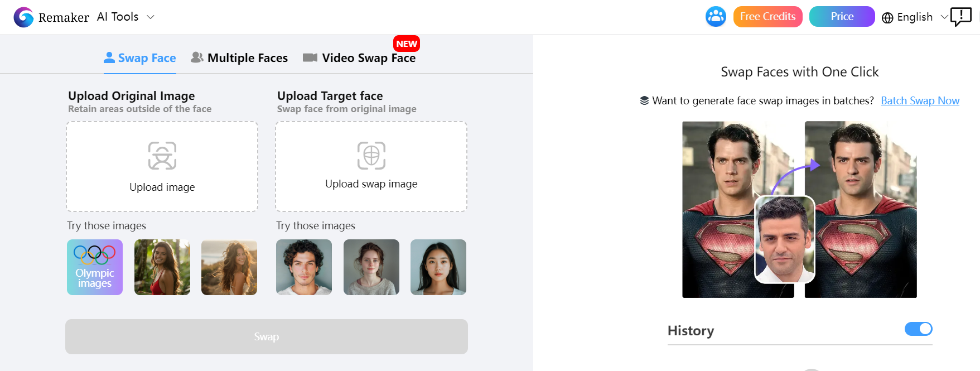This screenshot has width=980, height=371.
Task: Click the globe language icon
Action: 887,18
